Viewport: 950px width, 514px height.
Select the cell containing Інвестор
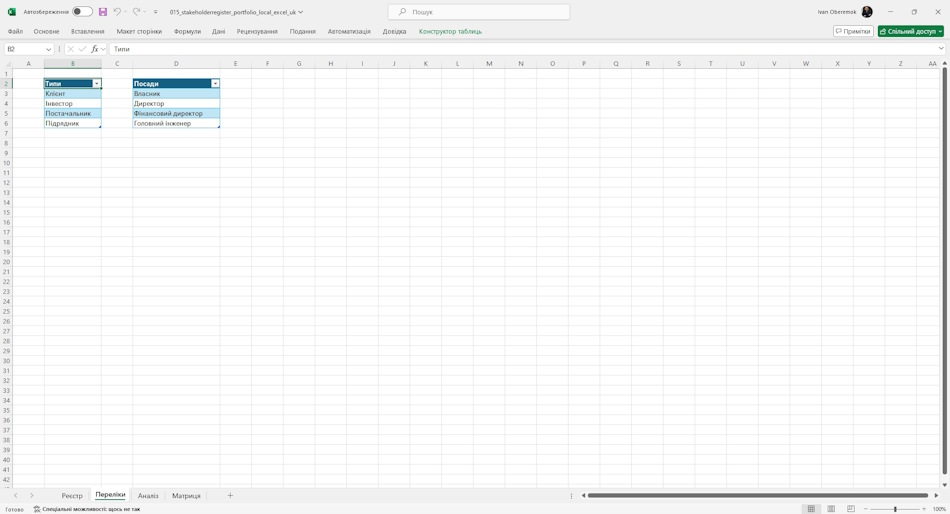pyautogui.click(x=73, y=104)
